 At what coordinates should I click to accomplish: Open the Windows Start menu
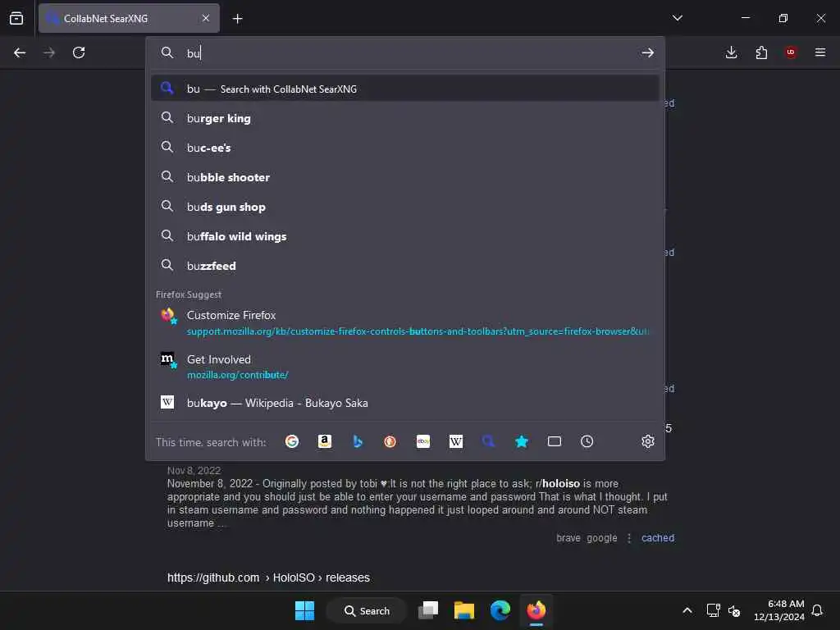(305, 610)
